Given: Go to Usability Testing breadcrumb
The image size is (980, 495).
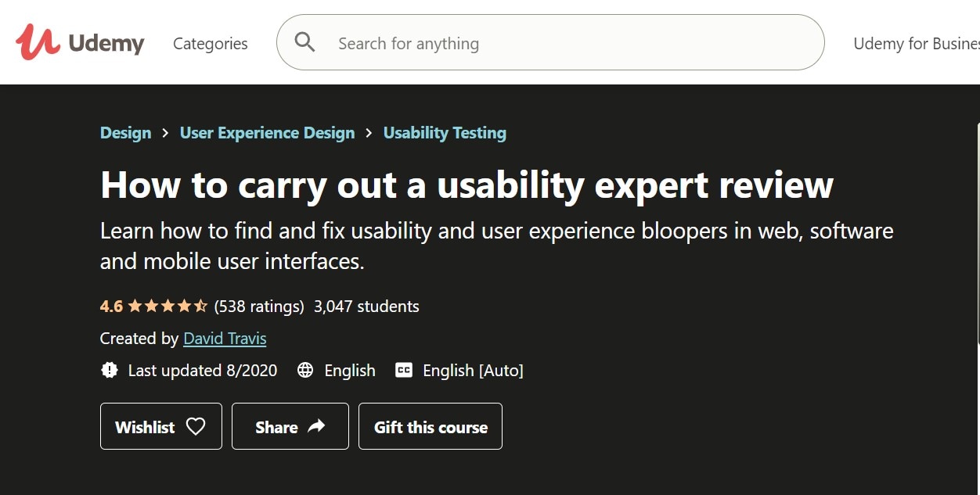Looking at the screenshot, I should click(x=445, y=133).
